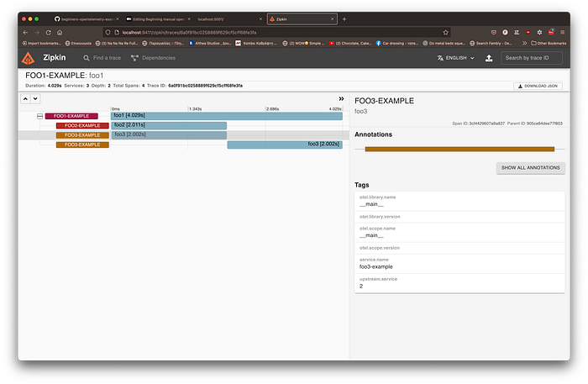
Task: Click the Pocket icon in browser toolbar
Action: (494, 33)
